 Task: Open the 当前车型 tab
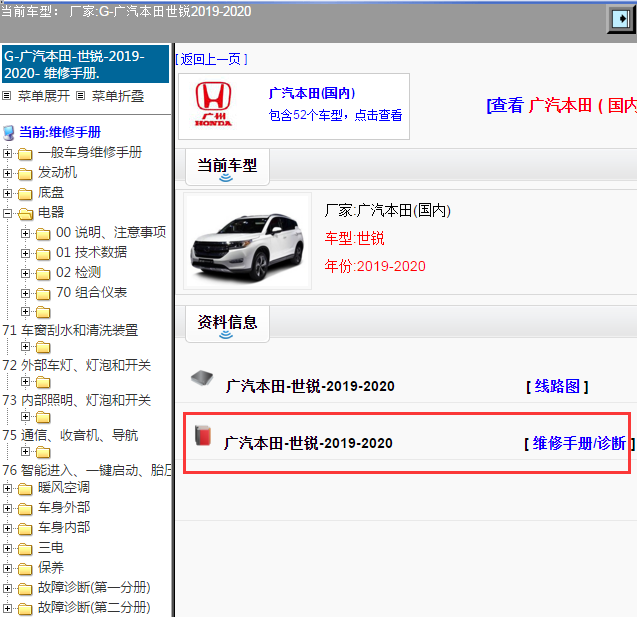[x=227, y=167]
